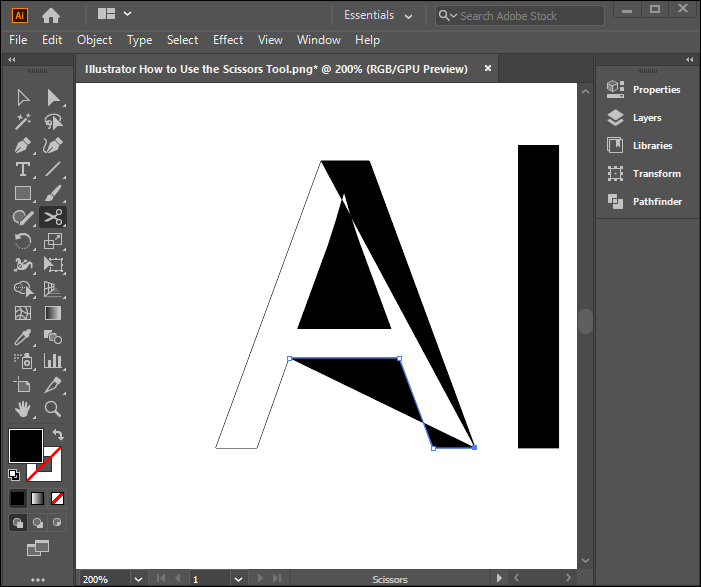Select the Rectangle tool
701x587 pixels.
(23, 193)
